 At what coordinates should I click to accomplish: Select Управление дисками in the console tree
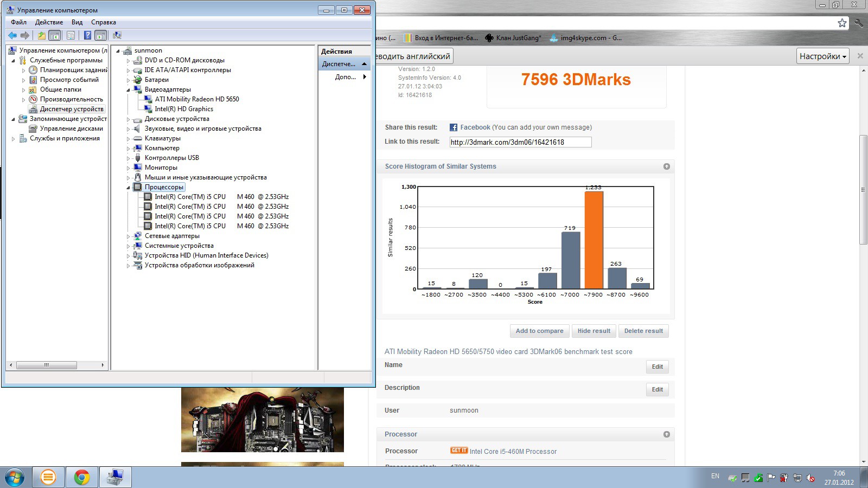point(71,129)
